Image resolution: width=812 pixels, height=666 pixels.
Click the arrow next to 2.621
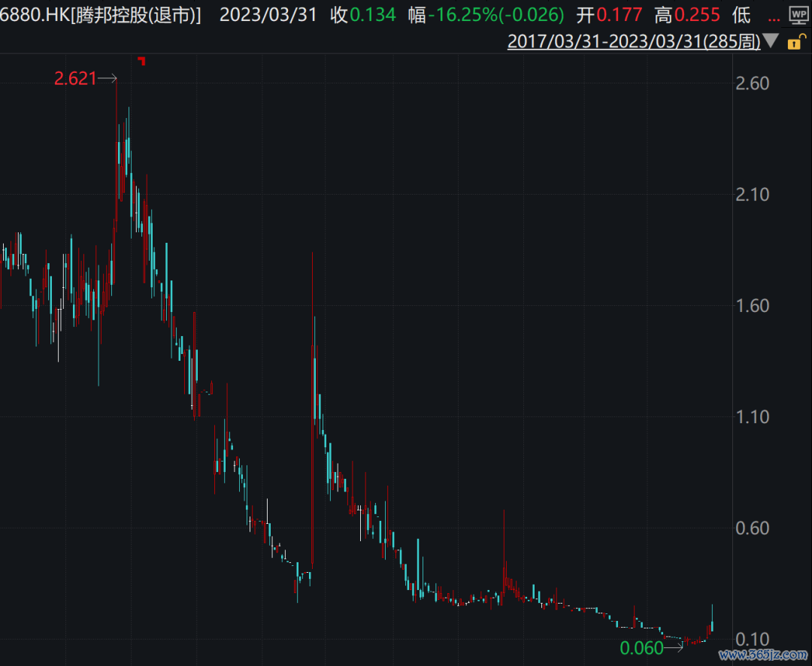click(x=108, y=78)
